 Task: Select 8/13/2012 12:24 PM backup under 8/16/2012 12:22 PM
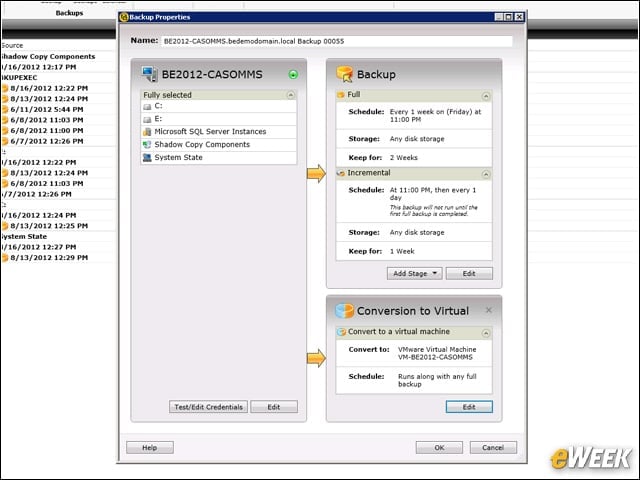tap(49, 99)
